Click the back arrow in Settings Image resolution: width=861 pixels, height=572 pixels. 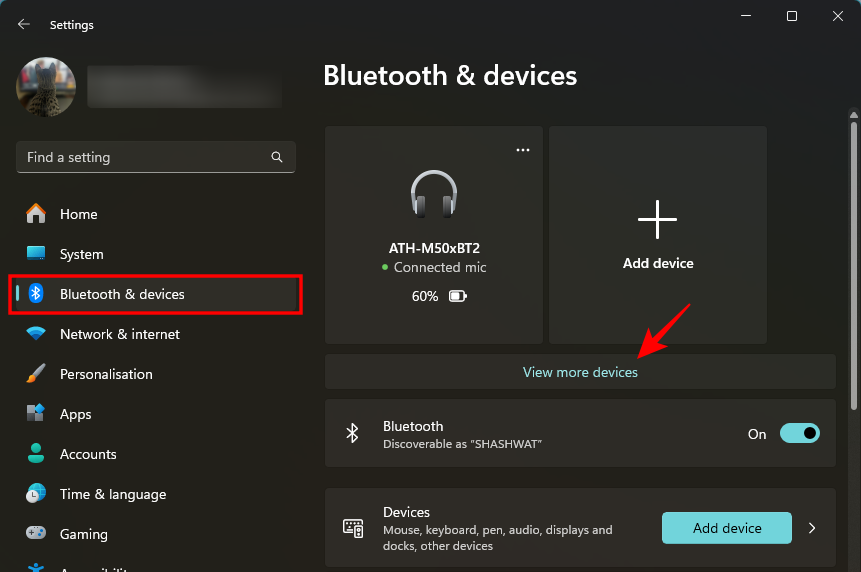[x=24, y=24]
